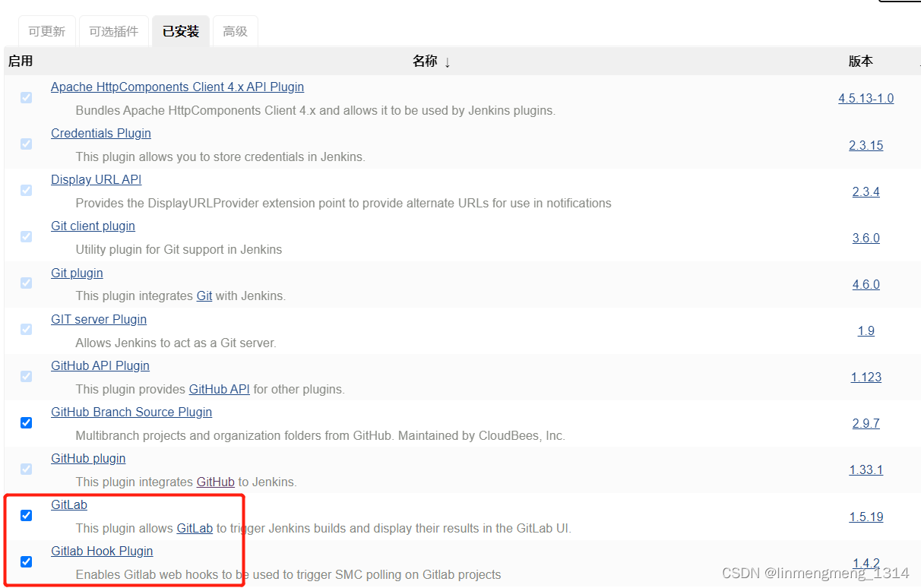
Task: Select the 已安装 tab
Action: (181, 31)
